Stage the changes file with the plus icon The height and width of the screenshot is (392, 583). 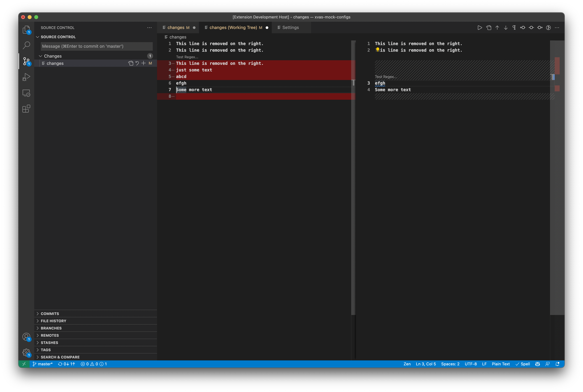[144, 63]
